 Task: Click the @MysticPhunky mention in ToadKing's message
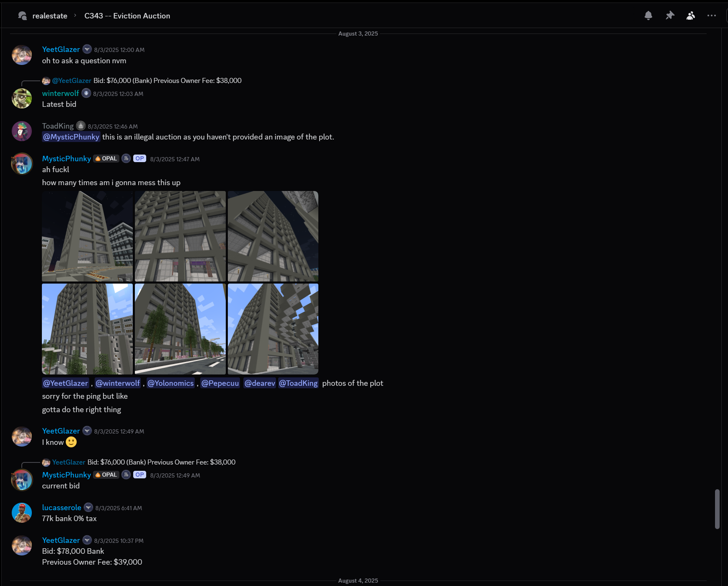pyautogui.click(x=71, y=137)
